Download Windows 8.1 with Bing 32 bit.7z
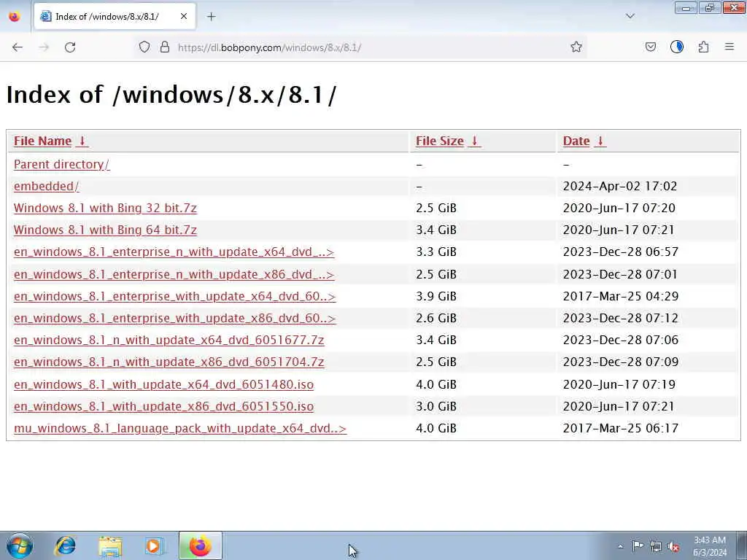747x560 pixels. pos(105,208)
